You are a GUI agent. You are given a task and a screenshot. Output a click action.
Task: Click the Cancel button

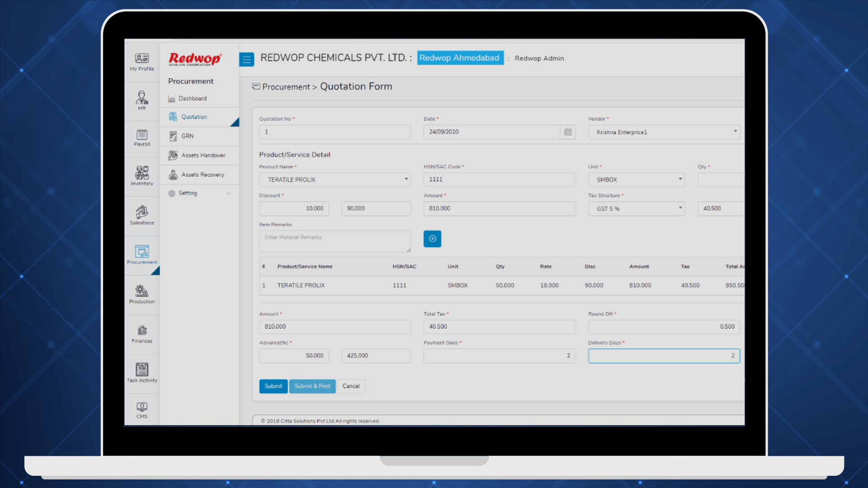coord(351,386)
